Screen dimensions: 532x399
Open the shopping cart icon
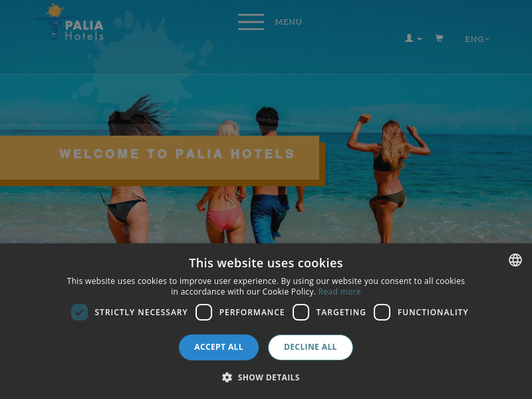click(x=439, y=38)
